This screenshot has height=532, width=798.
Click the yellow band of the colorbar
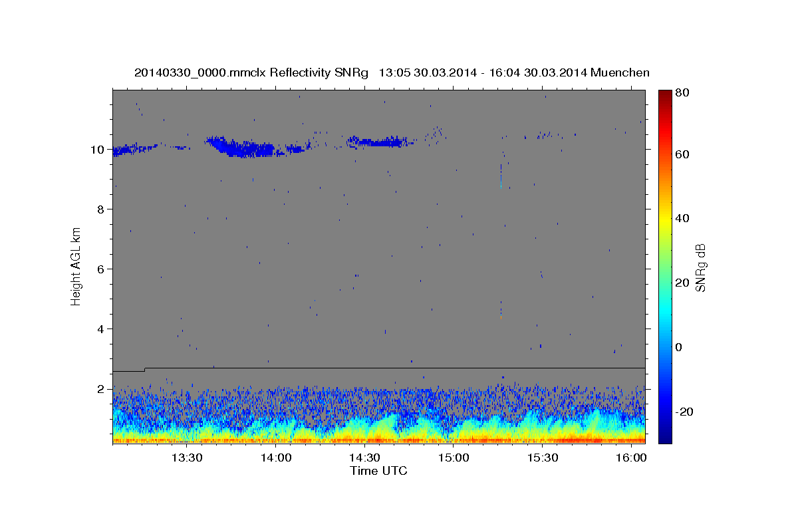[665, 219]
